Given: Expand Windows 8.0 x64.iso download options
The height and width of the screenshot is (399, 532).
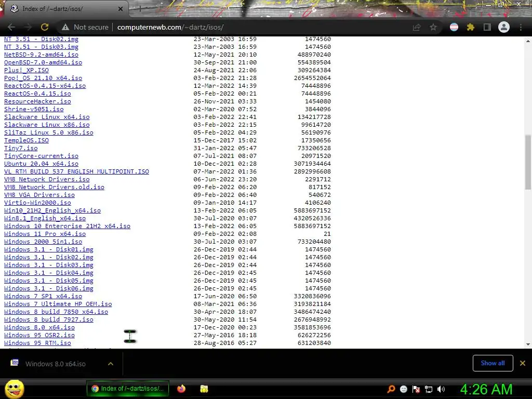Looking at the screenshot, I should tap(110, 364).
